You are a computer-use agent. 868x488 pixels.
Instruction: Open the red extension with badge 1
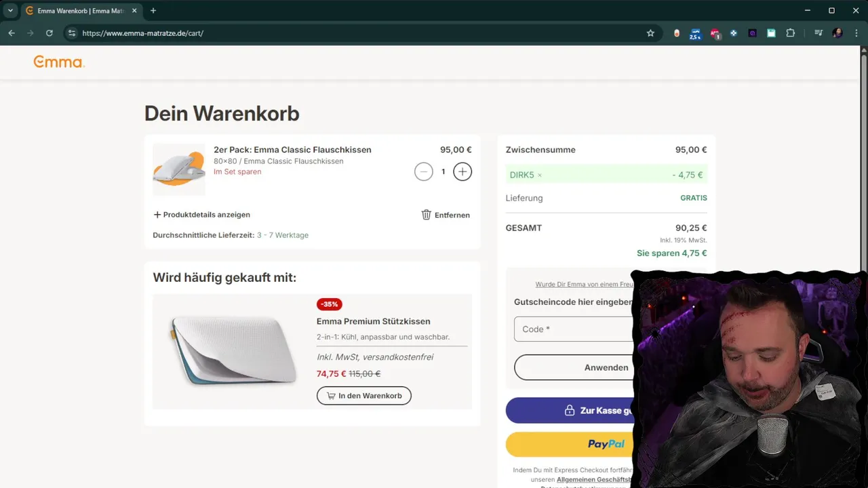pos(715,33)
